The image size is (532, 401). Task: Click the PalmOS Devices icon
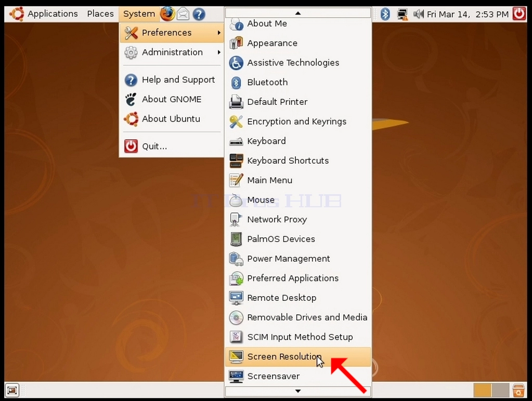236,239
